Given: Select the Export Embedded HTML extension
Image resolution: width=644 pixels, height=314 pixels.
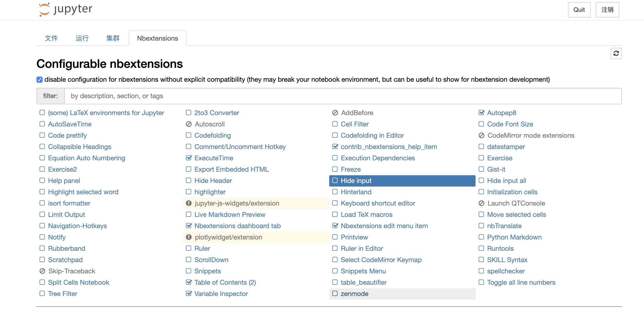Looking at the screenshot, I should [x=232, y=169].
